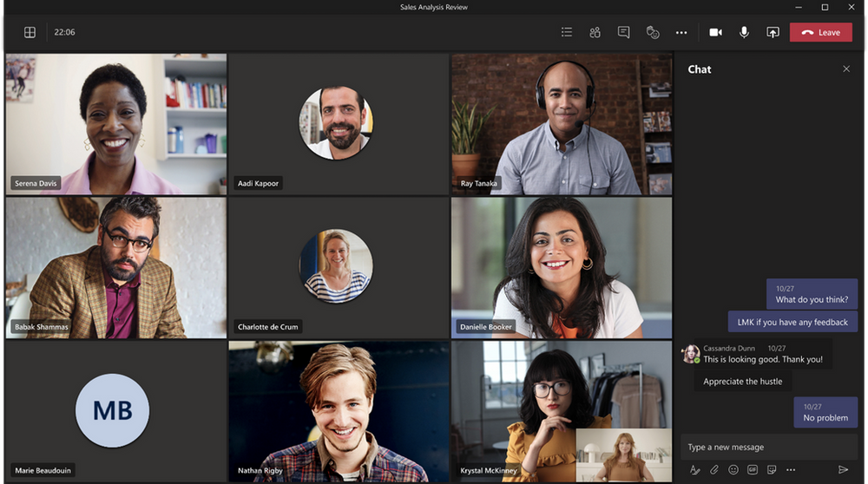Expand more messaging options ellipsis

click(791, 469)
